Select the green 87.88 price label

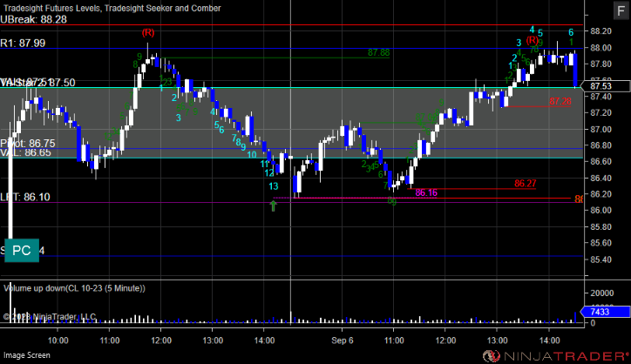[378, 53]
